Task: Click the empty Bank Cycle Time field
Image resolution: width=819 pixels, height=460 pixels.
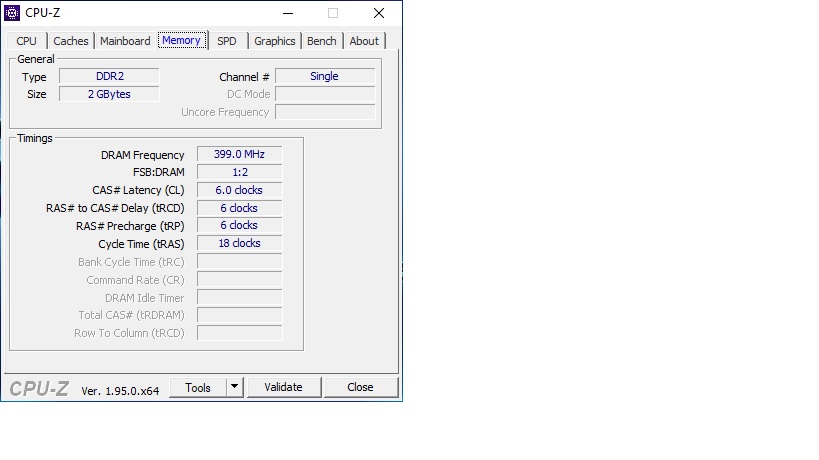Action: [x=240, y=261]
